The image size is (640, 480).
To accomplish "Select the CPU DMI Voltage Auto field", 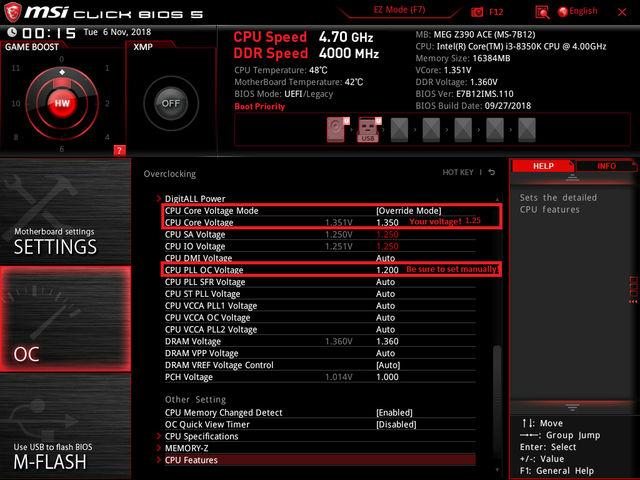I will tap(385, 258).
